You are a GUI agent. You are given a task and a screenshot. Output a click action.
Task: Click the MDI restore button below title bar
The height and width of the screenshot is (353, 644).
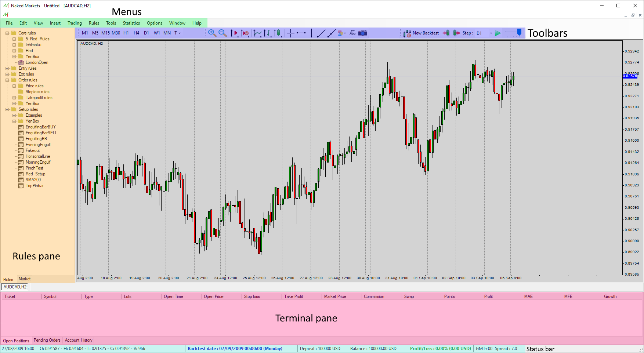[x=633, y=15]
